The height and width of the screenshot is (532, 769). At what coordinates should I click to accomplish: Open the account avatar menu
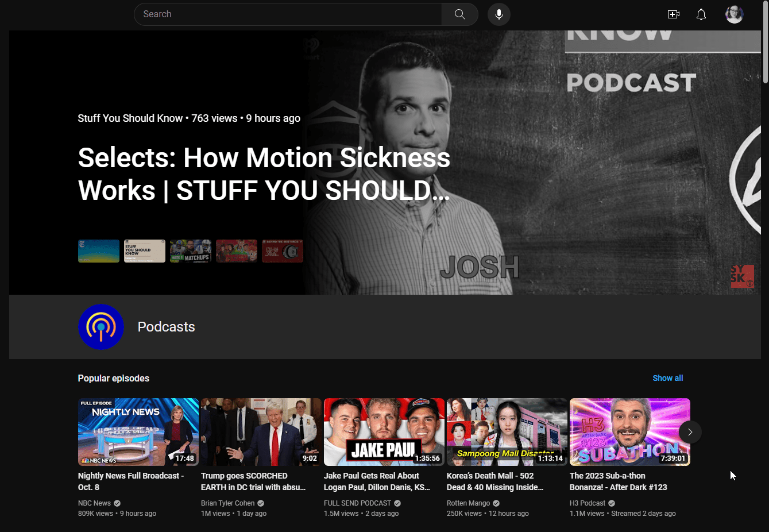tap(735, 14)
